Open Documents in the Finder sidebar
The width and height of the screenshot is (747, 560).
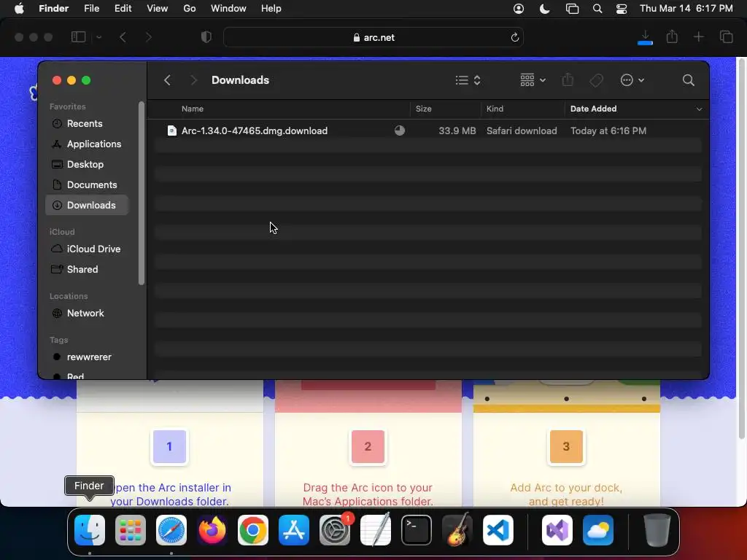88,184
